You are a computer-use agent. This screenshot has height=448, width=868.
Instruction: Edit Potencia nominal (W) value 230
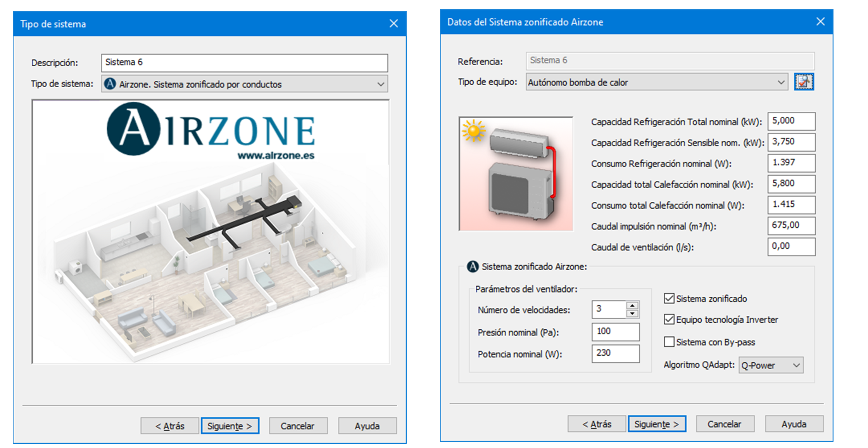point(616,353)
